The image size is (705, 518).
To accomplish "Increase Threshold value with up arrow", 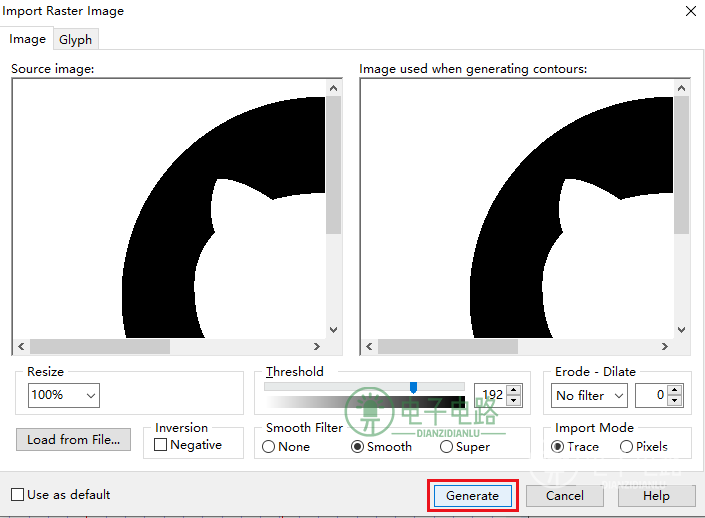I will click(x=514, y=390).
